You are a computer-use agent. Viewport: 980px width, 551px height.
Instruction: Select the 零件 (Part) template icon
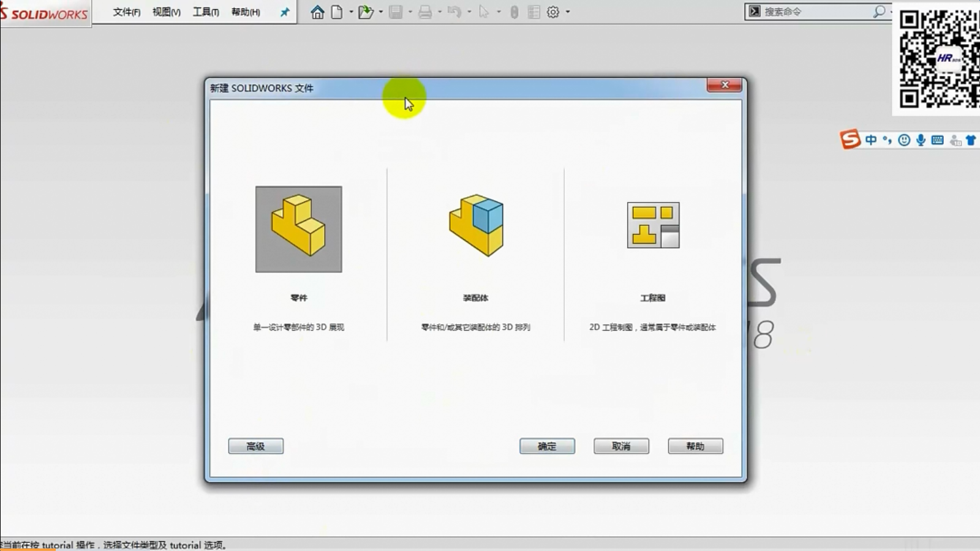click(x=299, y=229)
